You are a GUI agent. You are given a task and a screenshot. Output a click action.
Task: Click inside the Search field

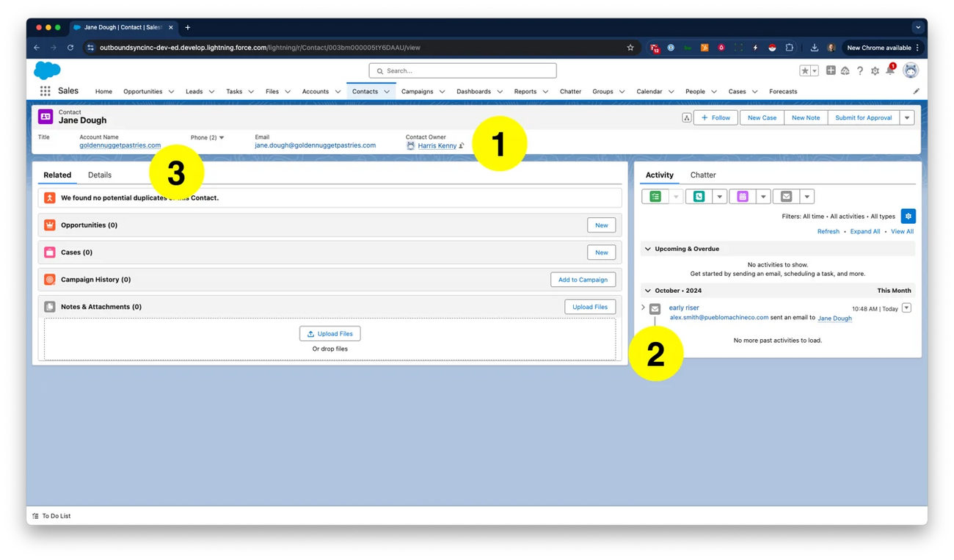coord(462,70)
